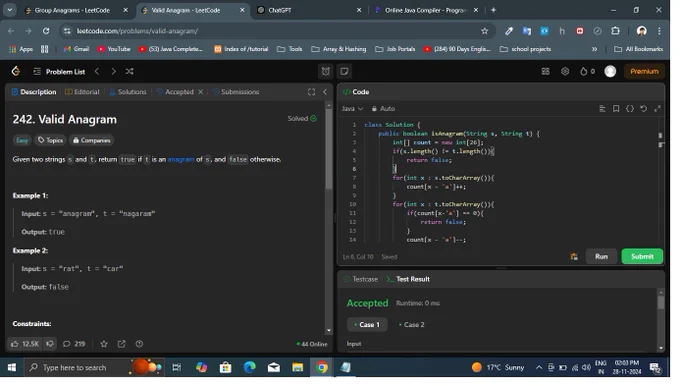Open the All Bookmarks folder
680x386 pixels.
pyautogui.click(x=638, y=49)
